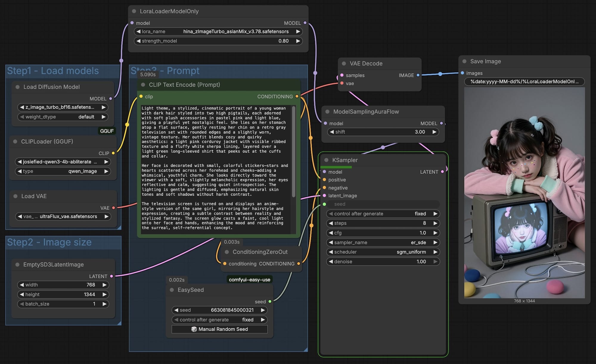
Task: Collapse the KSampler node via its header dot
Action: (x=326, y=160)
